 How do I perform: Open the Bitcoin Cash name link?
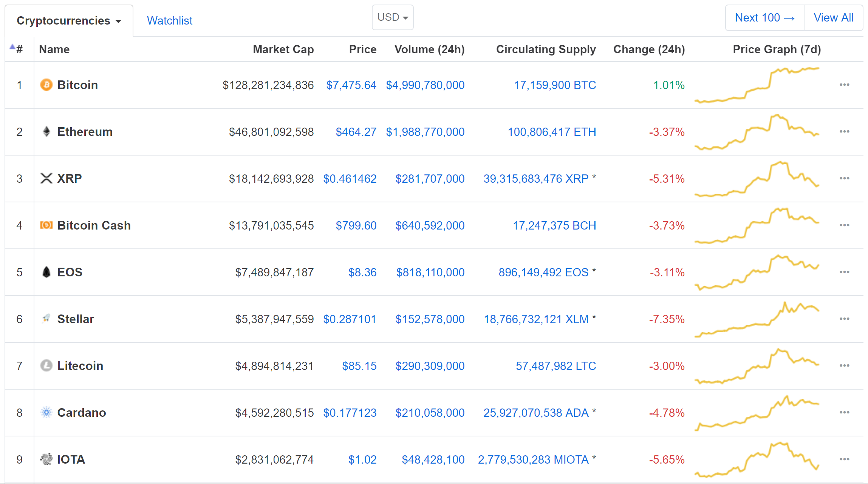tap(94, 225)
